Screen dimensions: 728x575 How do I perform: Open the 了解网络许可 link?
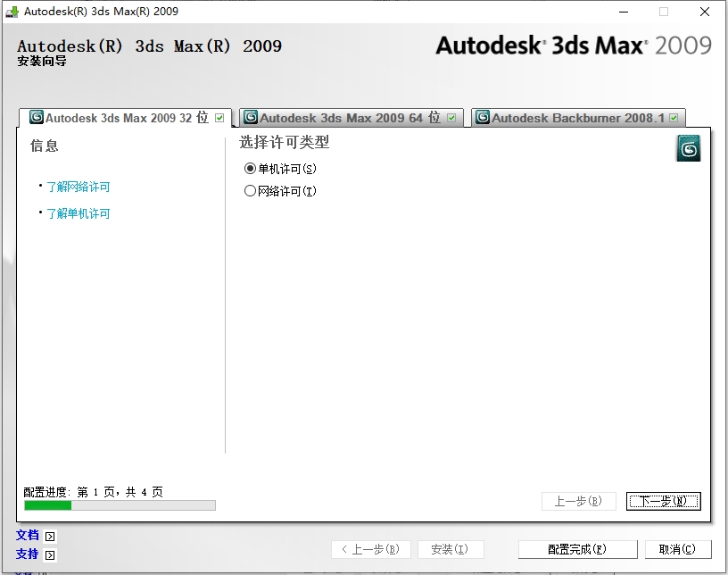pos(79,187)
